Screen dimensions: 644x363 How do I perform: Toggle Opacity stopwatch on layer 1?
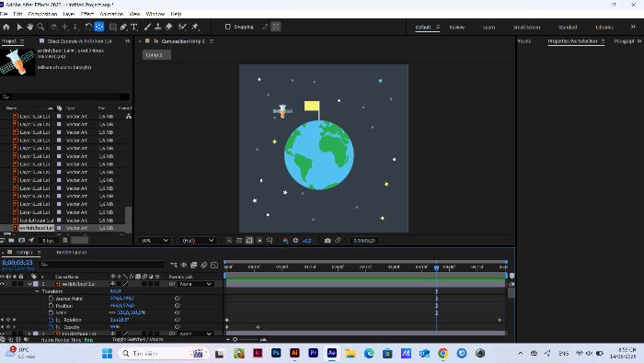coord(51,327)
